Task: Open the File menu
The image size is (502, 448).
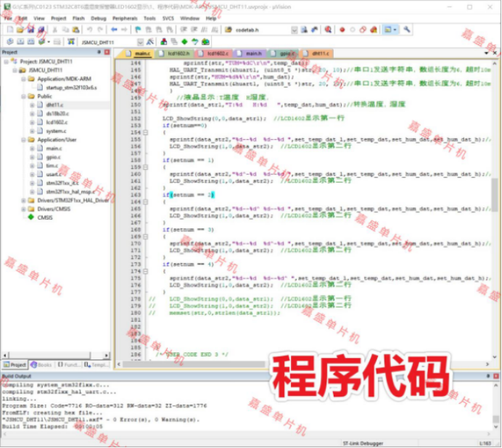Action: pos(8,18)
